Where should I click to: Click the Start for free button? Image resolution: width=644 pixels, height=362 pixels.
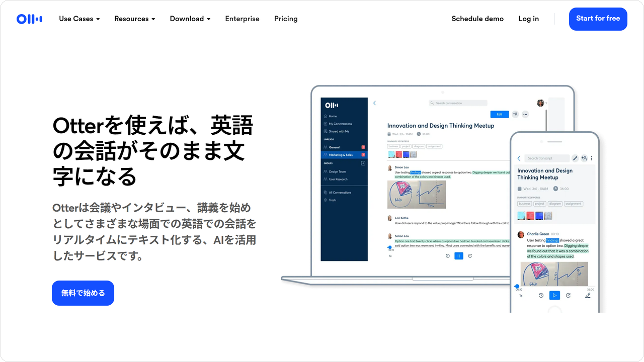point(598,19)
